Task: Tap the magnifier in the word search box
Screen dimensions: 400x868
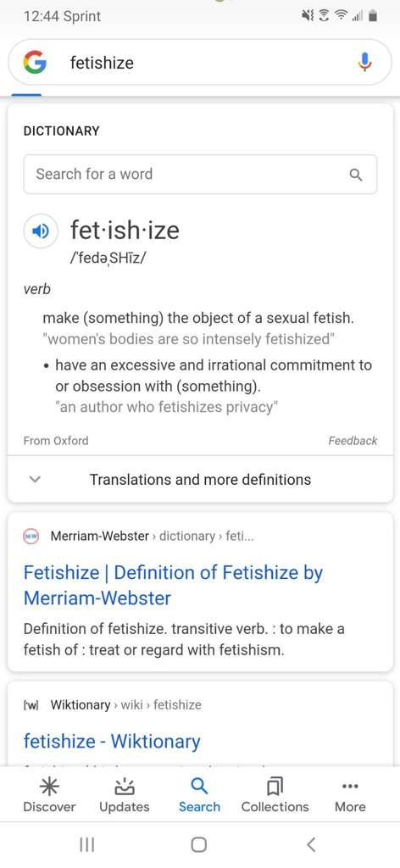Action: [x=356, y=175]
